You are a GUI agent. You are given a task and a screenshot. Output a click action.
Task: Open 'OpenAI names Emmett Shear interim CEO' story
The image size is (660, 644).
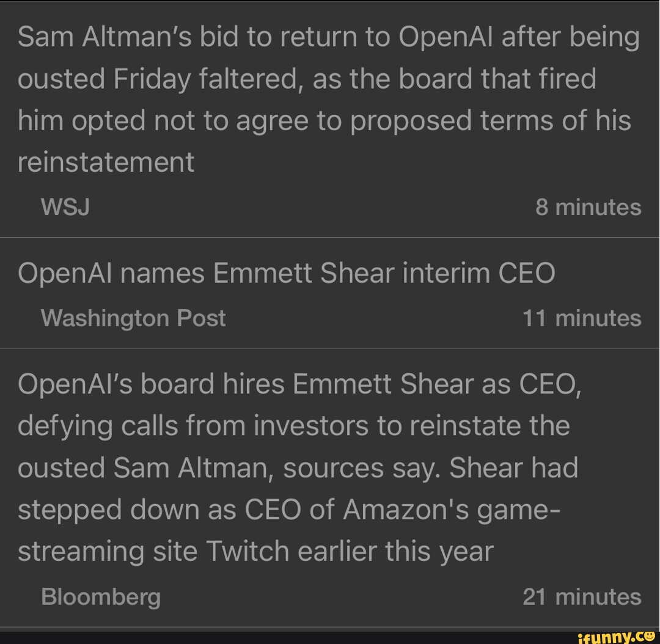coord(286,273)
